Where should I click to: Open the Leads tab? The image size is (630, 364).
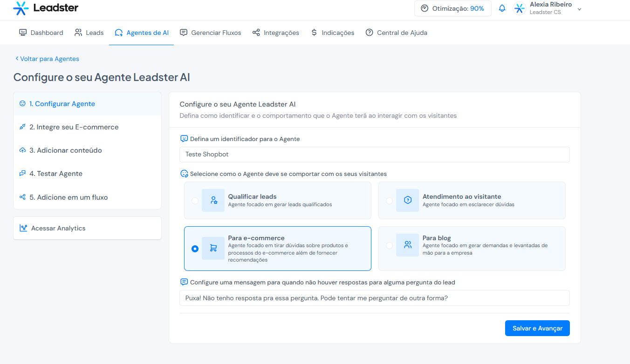(x=89, y=33)
